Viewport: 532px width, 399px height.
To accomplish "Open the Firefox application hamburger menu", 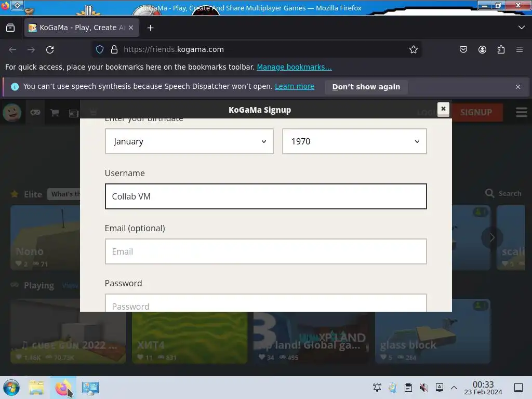I will (x=520, y=49).
